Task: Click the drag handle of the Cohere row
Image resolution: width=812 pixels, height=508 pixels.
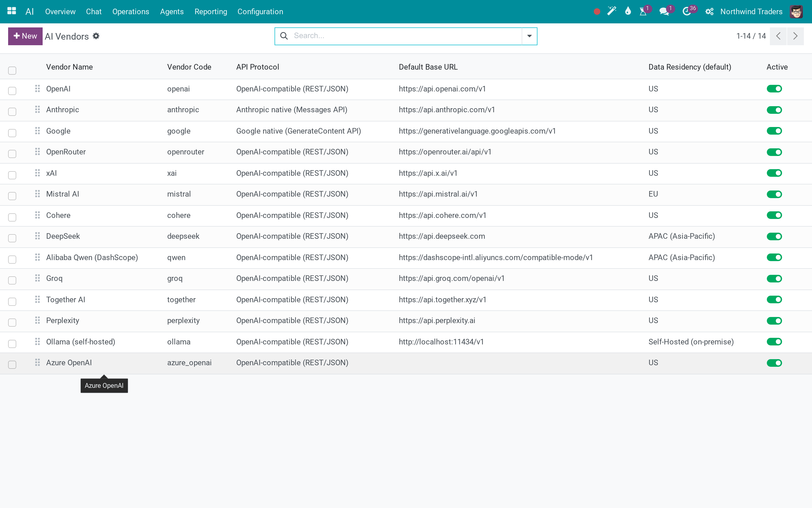Action: [37, 215]
